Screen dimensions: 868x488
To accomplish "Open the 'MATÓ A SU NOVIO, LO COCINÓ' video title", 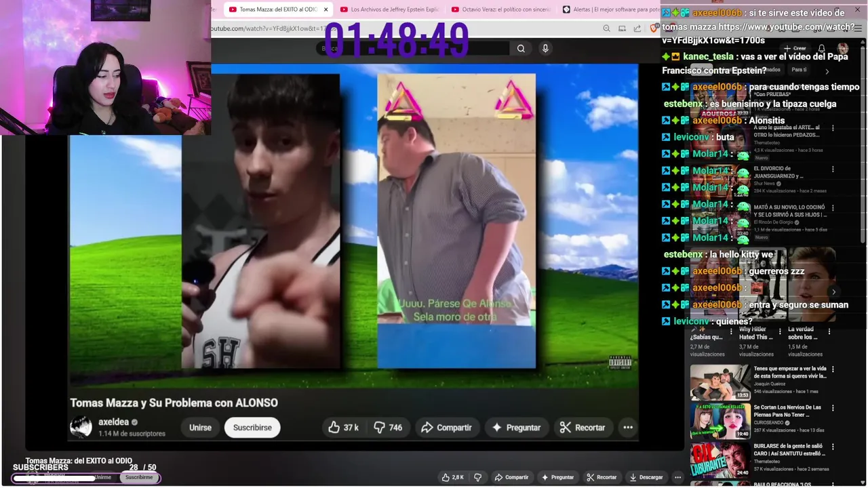I will click(790, 211).
